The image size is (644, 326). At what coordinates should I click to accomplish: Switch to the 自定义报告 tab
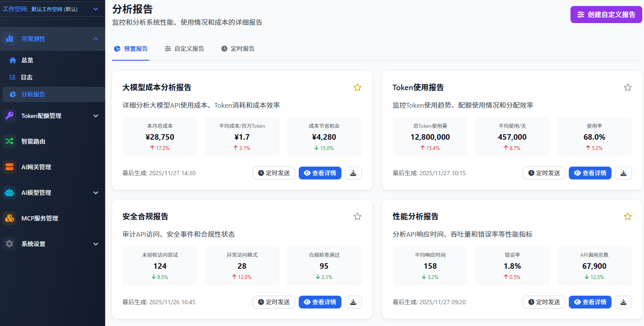point(184,49)
